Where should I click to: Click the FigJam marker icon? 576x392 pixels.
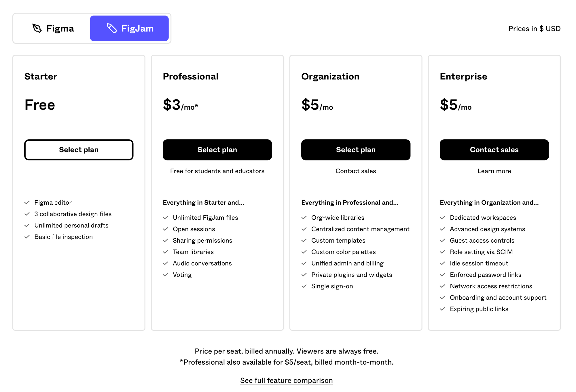coord(112,28)
